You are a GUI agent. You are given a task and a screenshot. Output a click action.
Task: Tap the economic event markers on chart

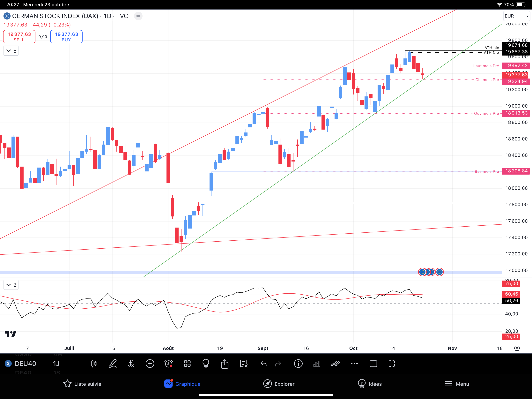(x=431, y=272)
